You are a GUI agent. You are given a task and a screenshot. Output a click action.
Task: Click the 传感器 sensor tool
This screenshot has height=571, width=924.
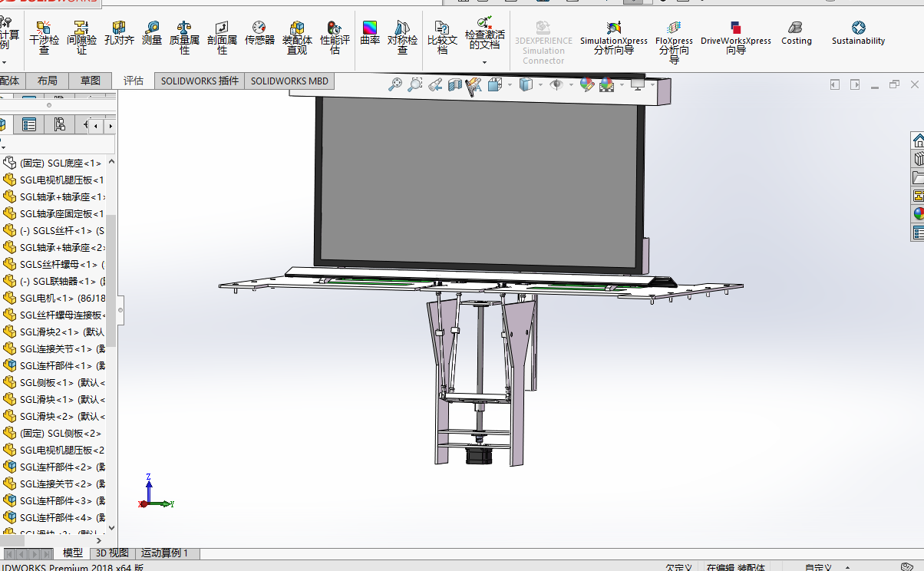[259, 34]
